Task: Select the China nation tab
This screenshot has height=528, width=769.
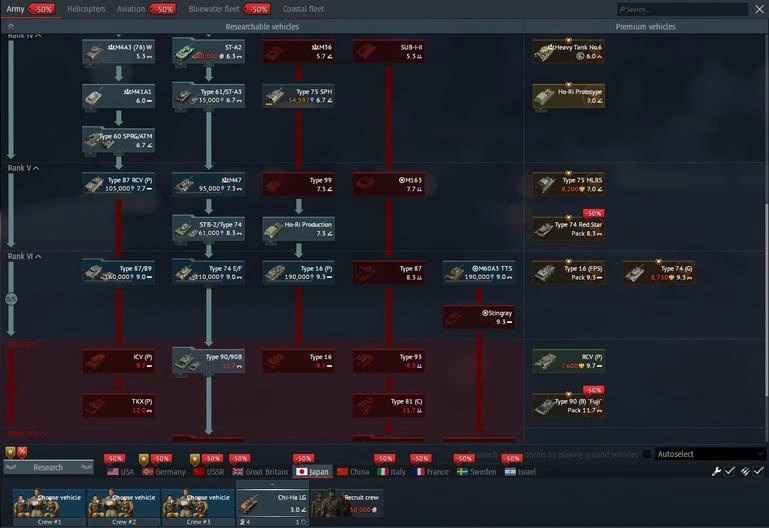Action: [x=353, y=472]
